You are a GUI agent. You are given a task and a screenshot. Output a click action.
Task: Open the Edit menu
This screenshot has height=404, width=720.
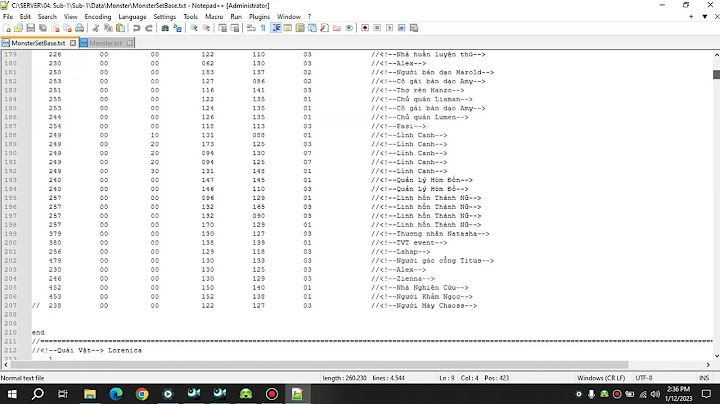(x=25, y=17)
